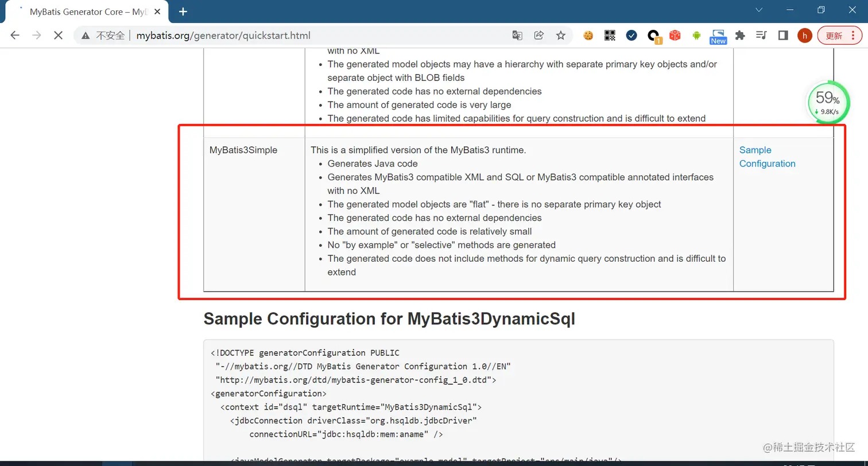Click the forward navigation arrow
Viewport: 868px width, 466px height.
(x=37, y=36)
